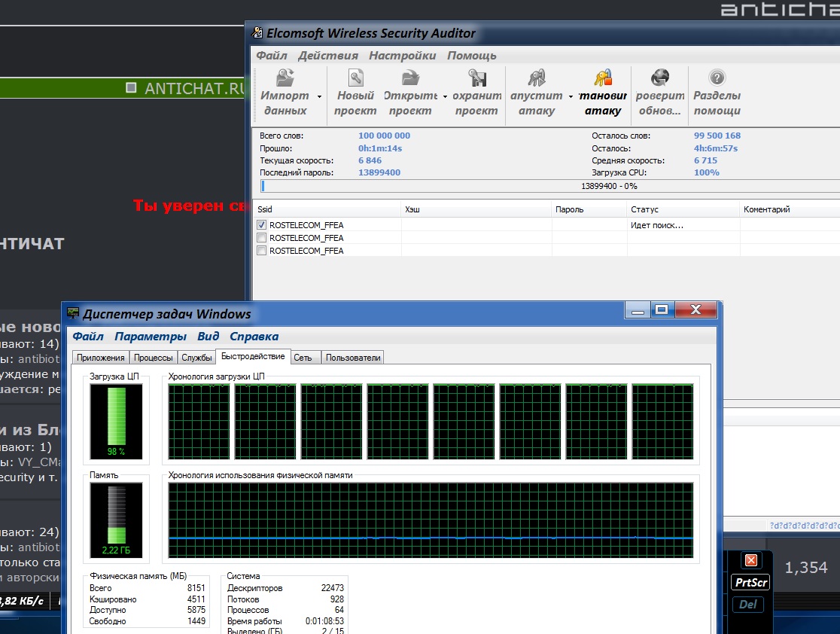840x634 pixels.
Task: Check the middle ROSTELECOM_FFEA row checkbox
Action: coord(261,237)
